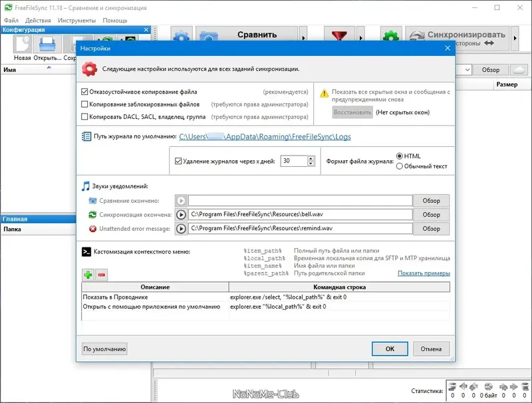Play the comparison finished sound
The image size is (532, 403).
pos(181,201)
